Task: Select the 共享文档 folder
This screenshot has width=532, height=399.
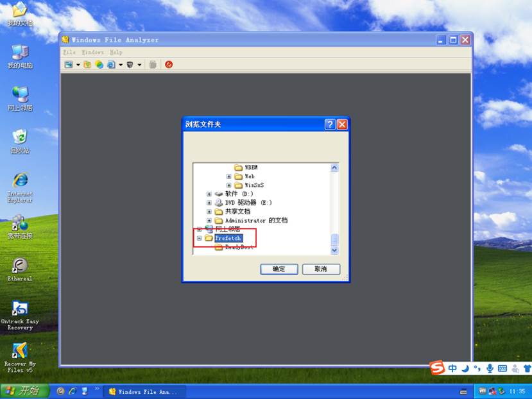Action: [237, 212]
